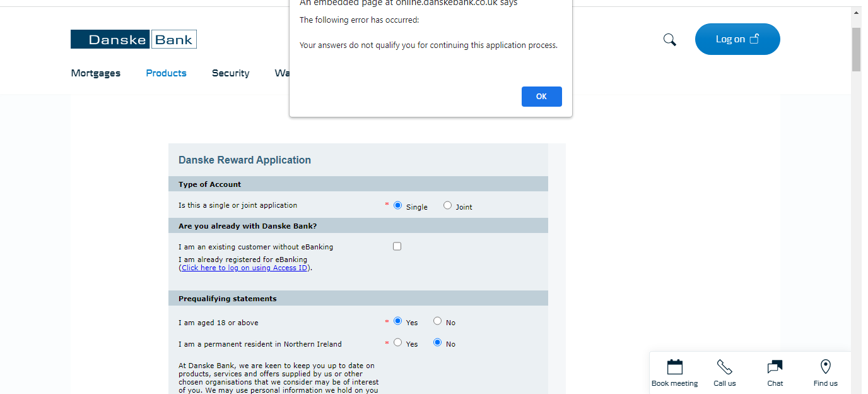Click the page vertical scrollbar thumb
The image size is (868, 394).
[856, 49]
